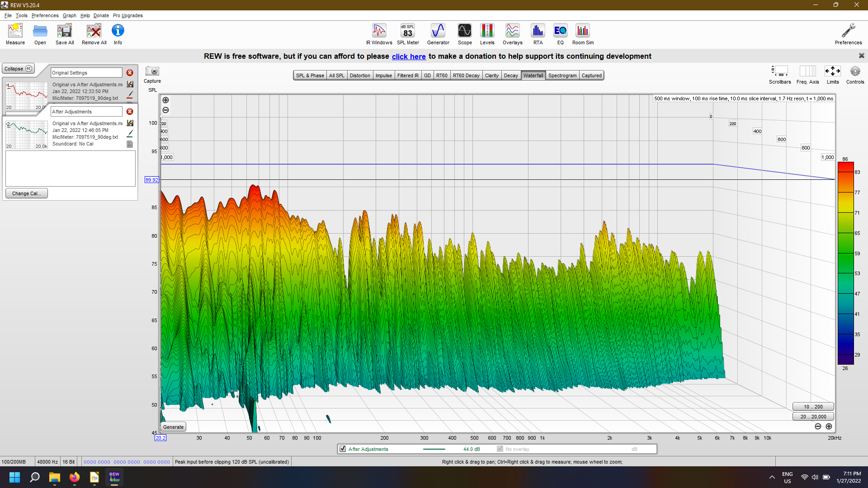Click the notes text area for measurement

71,169
